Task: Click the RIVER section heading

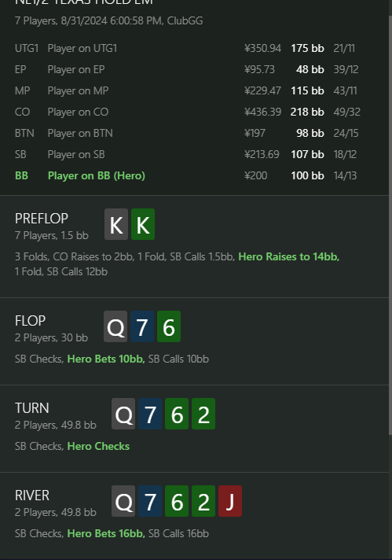Action: [x=32, y=496]
